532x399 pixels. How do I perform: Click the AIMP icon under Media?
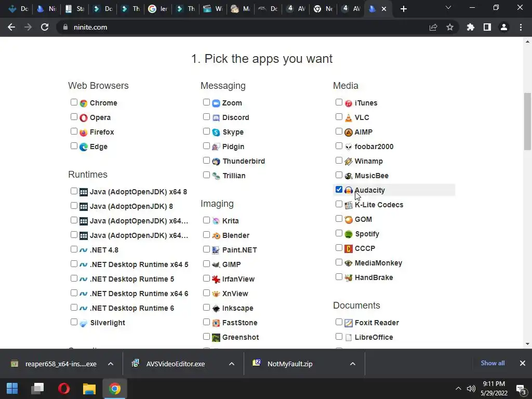coord(349,132)
